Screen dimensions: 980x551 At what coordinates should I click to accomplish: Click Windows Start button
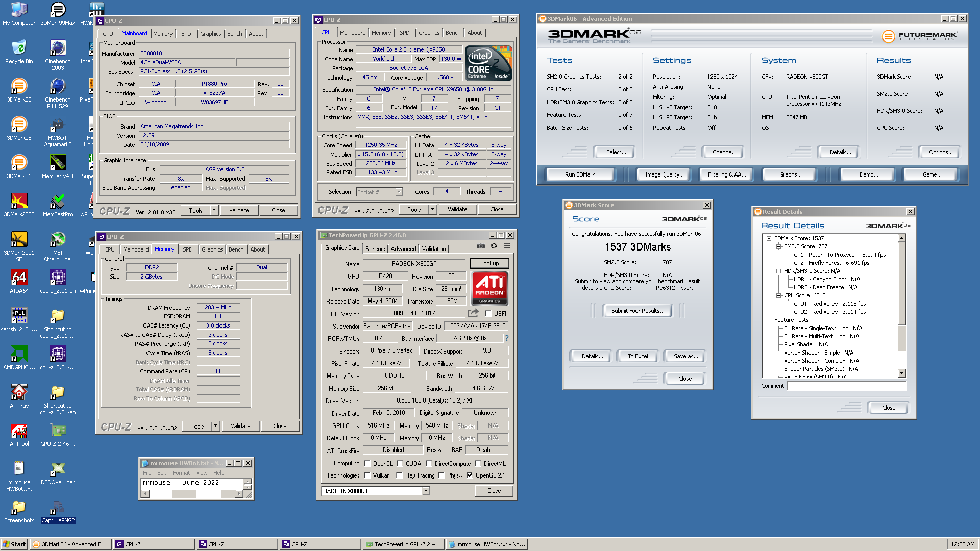click(14, 544)
